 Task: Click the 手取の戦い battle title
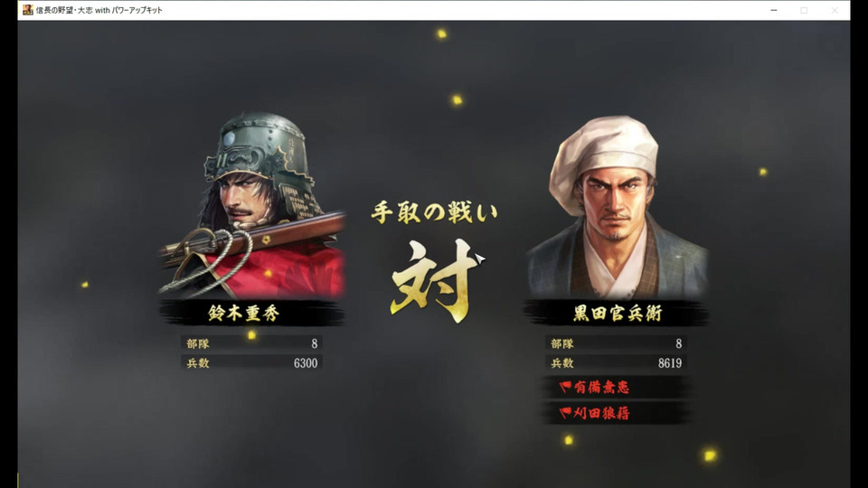(x=434, y=212)
